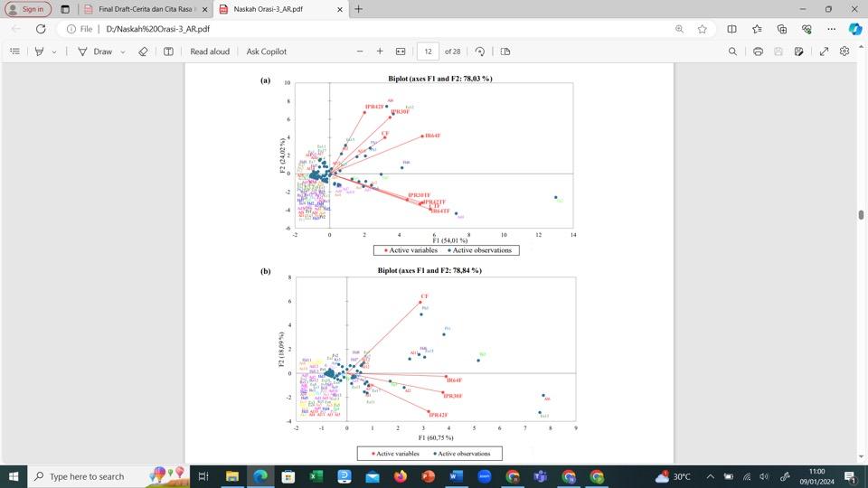The height and width of the screenshot is (488, 868).
Task: Open network settings in system tray
Action: tap(747, 476)
